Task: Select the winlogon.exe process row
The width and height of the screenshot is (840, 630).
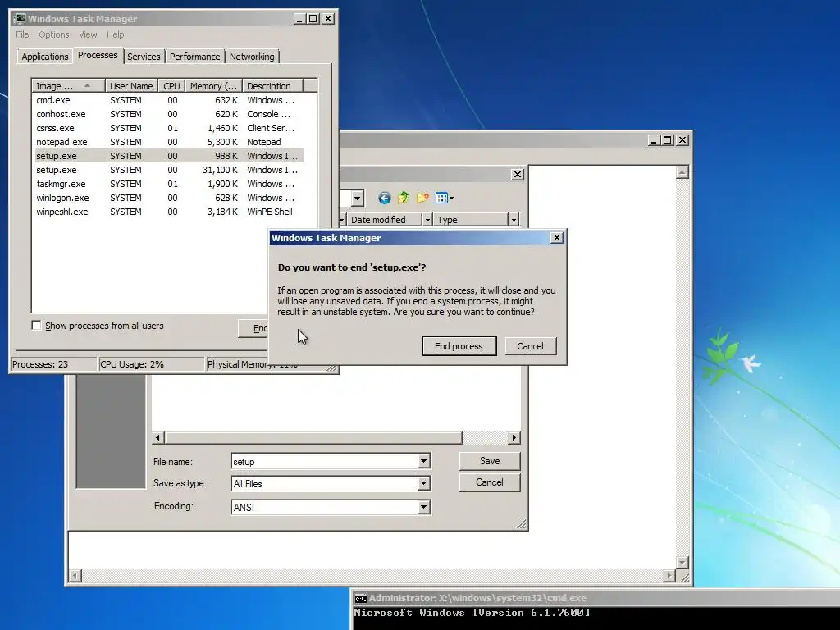Action: click(x=167, y=198)
